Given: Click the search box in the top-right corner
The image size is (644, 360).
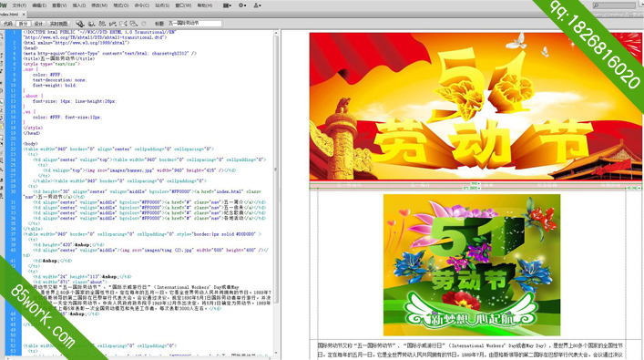Looking at the screenshot, I should pos(614,5).
